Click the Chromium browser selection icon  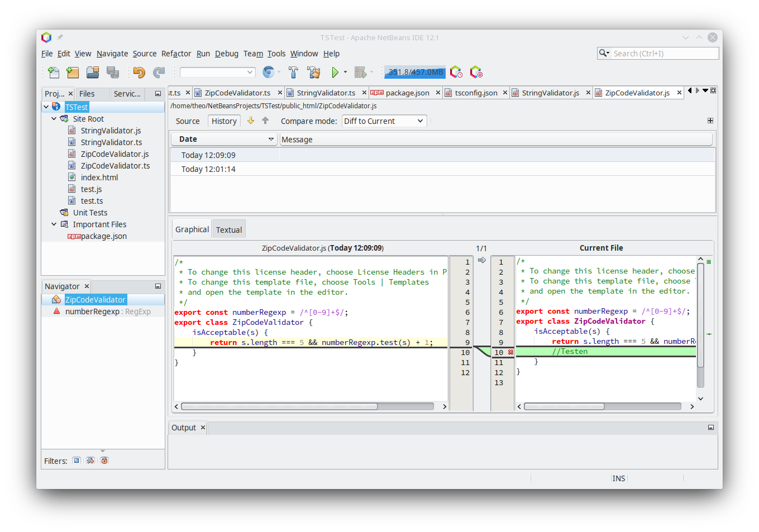click(x=269, y=72)
